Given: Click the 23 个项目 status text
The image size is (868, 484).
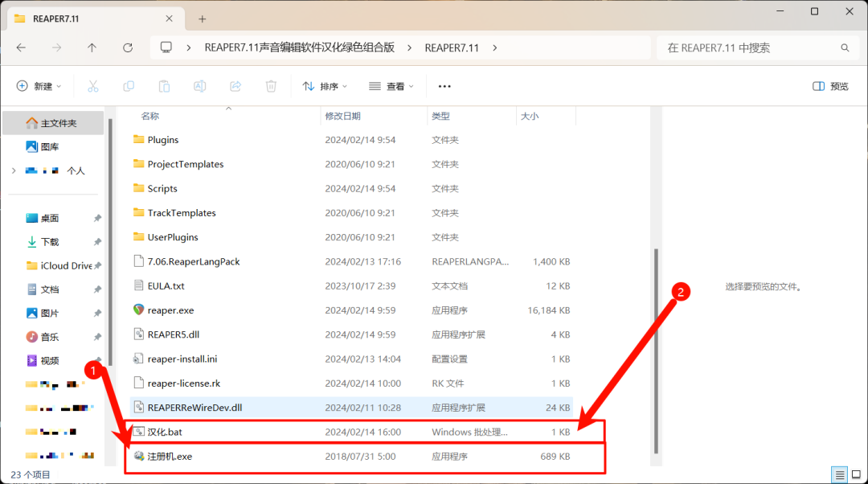Looking at the screenshot, I should [x=31, y=474].
